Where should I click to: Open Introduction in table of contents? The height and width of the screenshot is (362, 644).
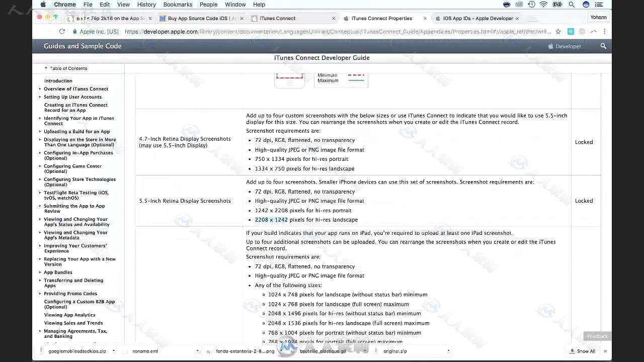coord(58,80)
